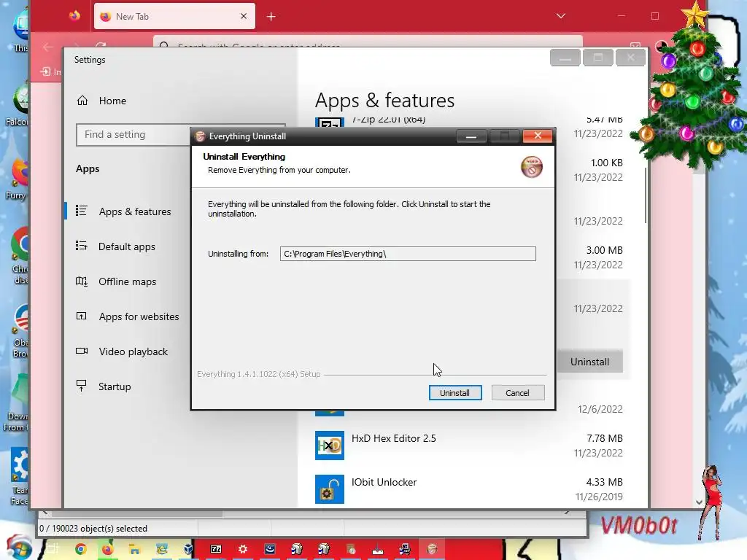
Task: Click the status bar text 0 / 190023 object(s) selected
Action: point(93,529)
